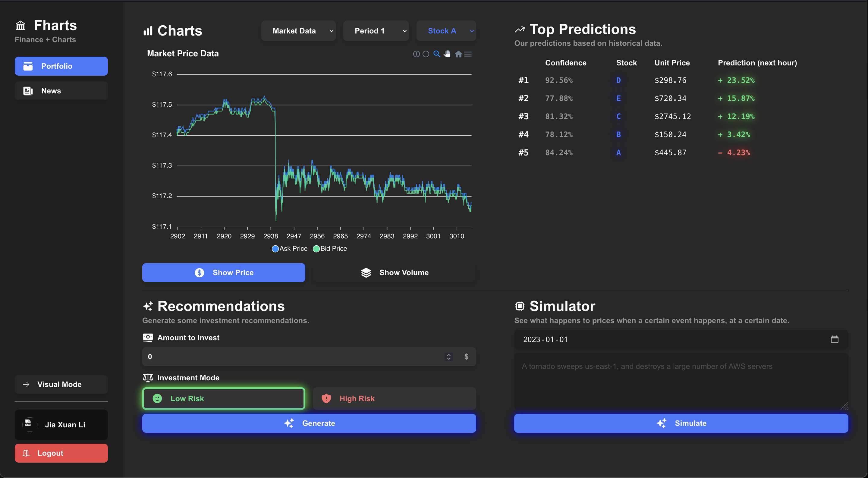Click the Fharts bank logo icon
Screen dimensions: 868x478
tap(20, 25)
